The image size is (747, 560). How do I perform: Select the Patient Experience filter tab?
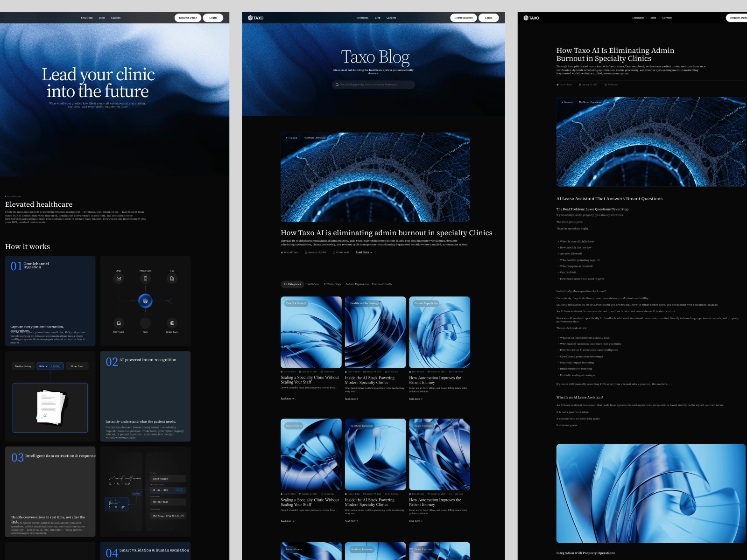[x=357, y=284]
